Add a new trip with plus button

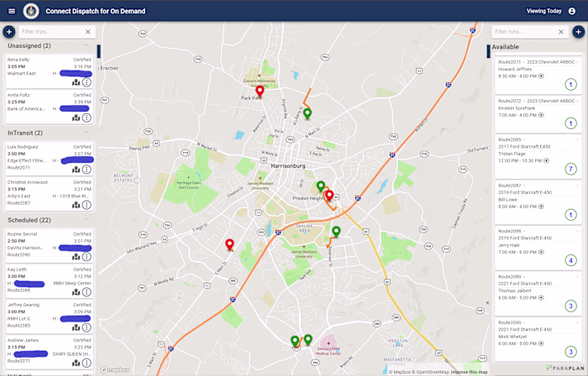tap(9, 32)
